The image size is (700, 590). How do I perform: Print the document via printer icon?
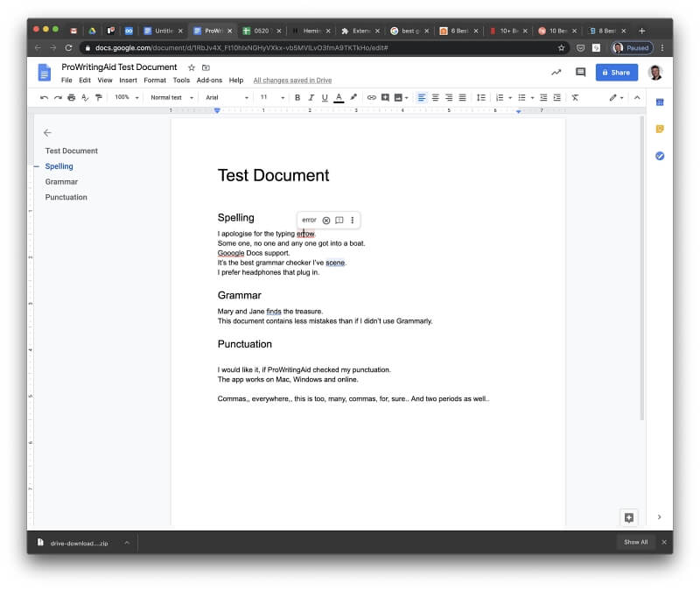[x=72, y=97]
